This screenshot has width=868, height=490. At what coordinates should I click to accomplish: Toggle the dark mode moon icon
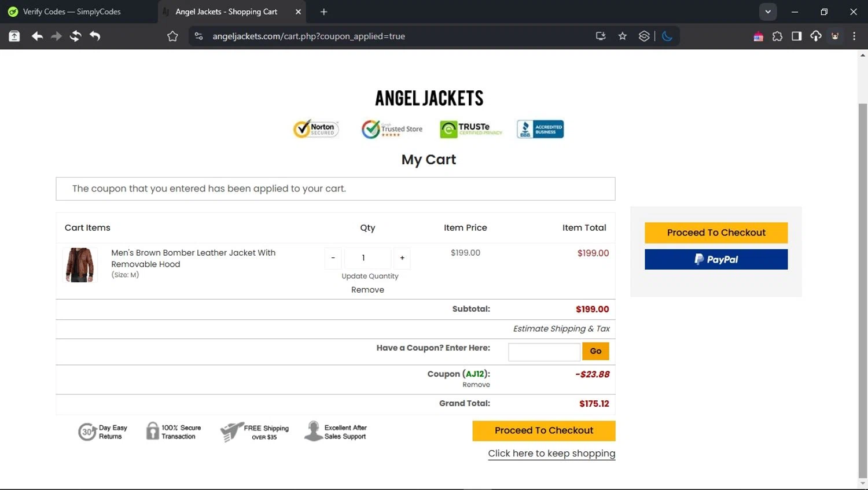667,36
